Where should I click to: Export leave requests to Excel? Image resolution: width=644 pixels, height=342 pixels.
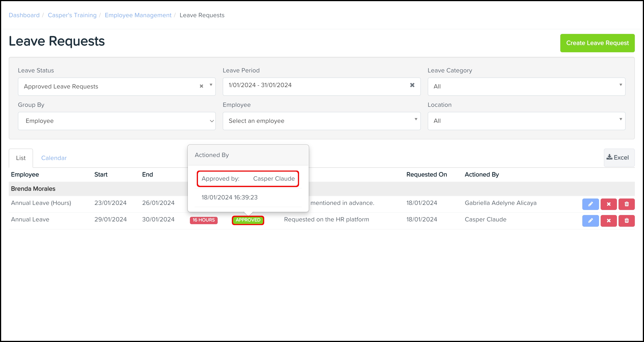(619, 158)
